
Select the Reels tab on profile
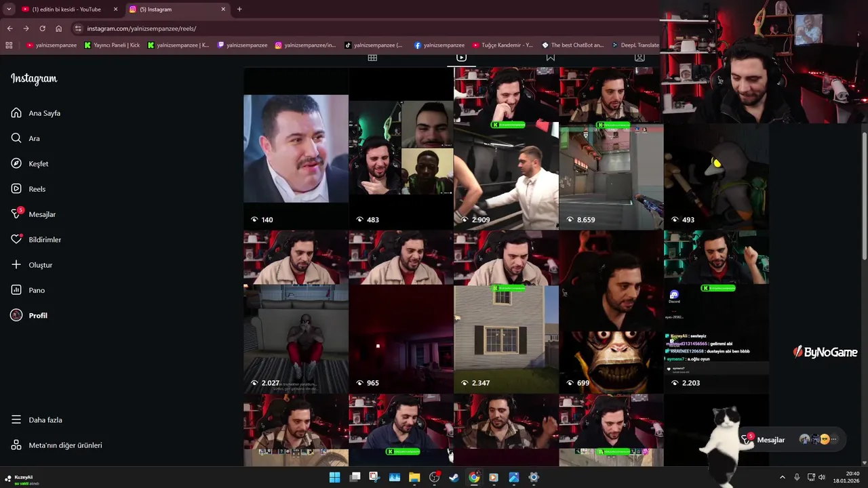(461, 58)
